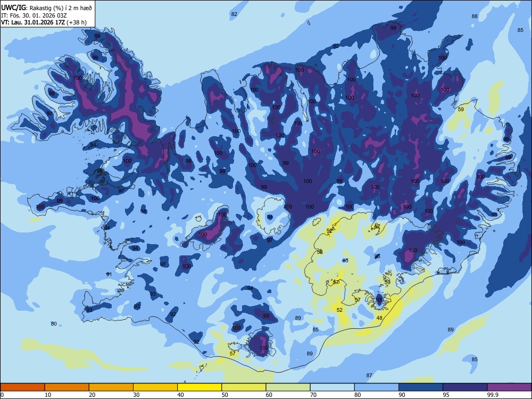532x399 pixels.
Task: Click the offshore value '88' at the top right
Action: click(475, 16)
